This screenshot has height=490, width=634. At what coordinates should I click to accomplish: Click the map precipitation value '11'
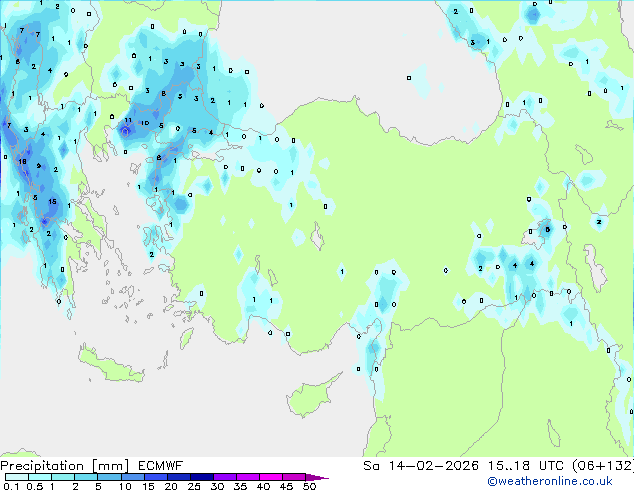[x=128, y=120]
